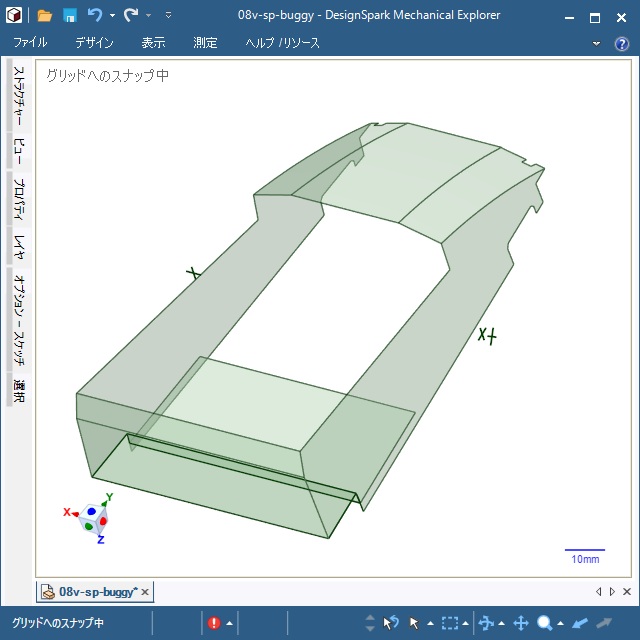
Task: Click the Open folder icon
Action: (x=45, y=16)
